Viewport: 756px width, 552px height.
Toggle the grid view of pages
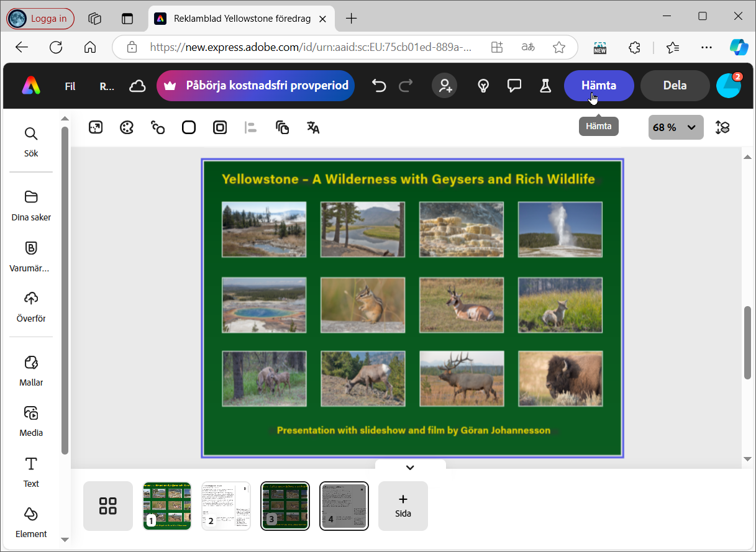[108, 506]
